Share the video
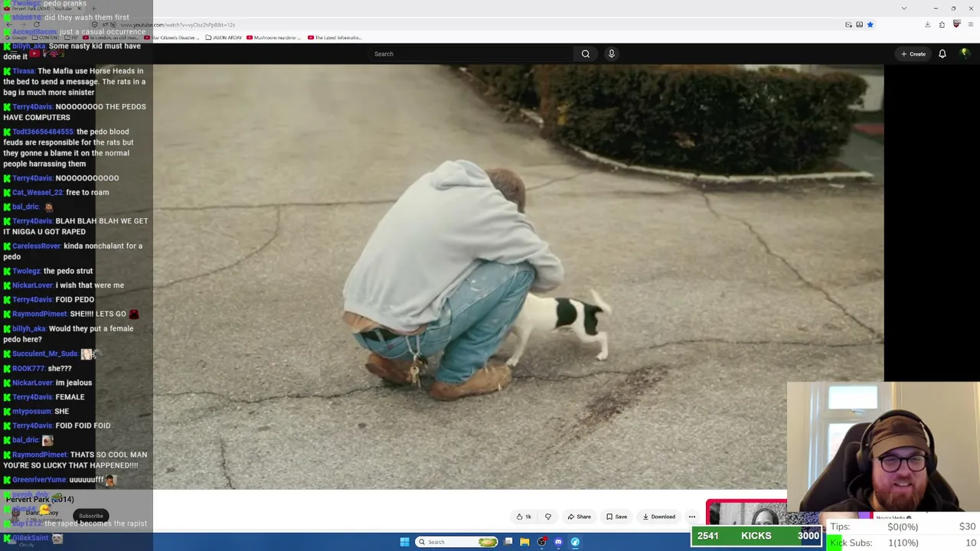Screen dimensions: 980x551 coord(579,517)
